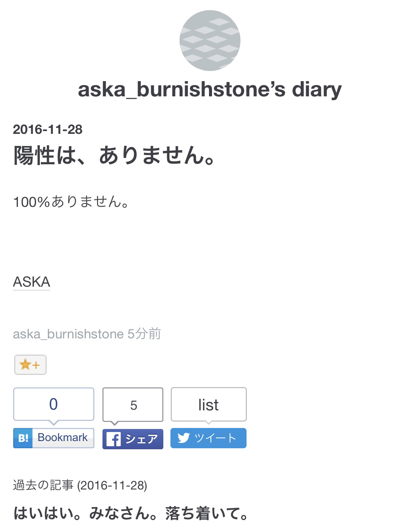Click the Hatena bookmark count bubble showing 0
The height and width of the screenshot is (526, 420).
tap(54, 404)
